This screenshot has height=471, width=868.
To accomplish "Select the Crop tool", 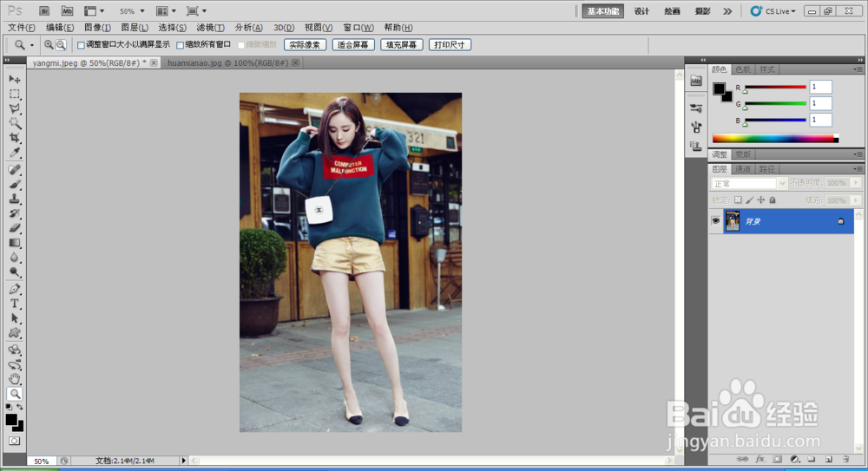I will 15,137.
